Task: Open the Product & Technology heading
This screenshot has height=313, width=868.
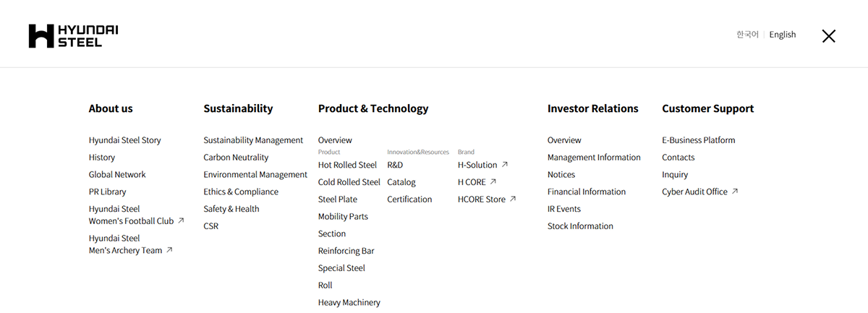Action: pyautogui.click(x=373, y=108)
